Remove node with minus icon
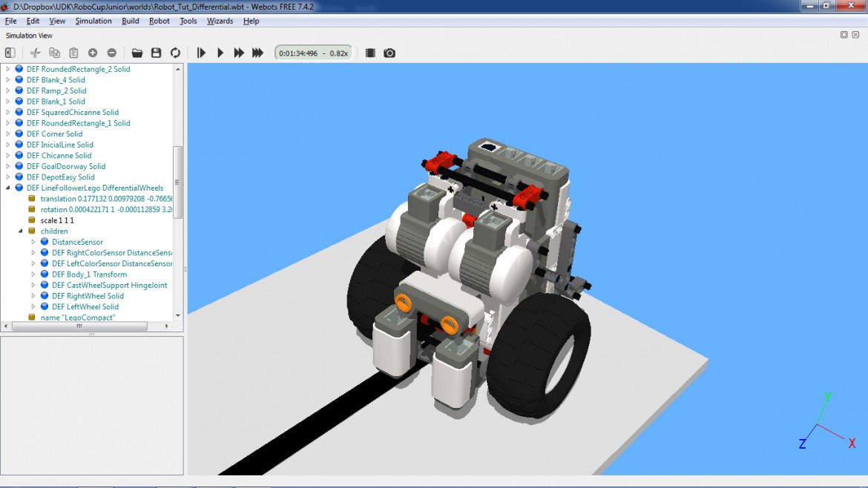Screen dimensions: 868x488 (112, 53)
